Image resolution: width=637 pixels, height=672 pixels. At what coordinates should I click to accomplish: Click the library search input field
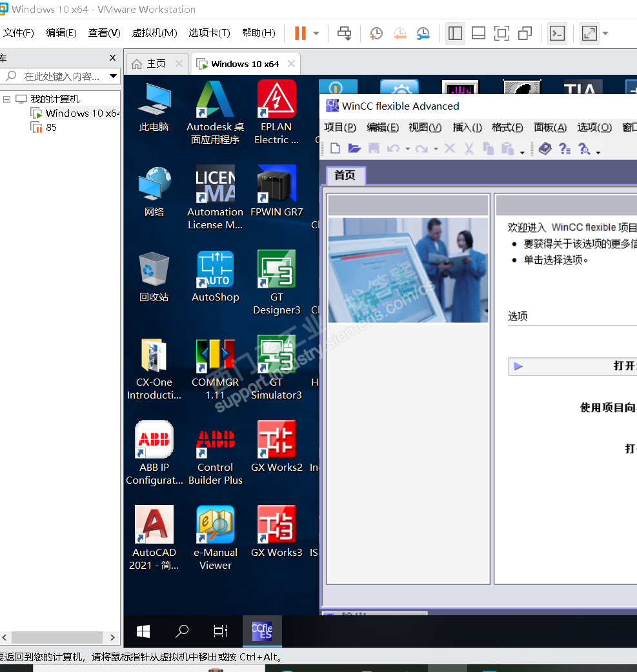[x=60, y=76]
